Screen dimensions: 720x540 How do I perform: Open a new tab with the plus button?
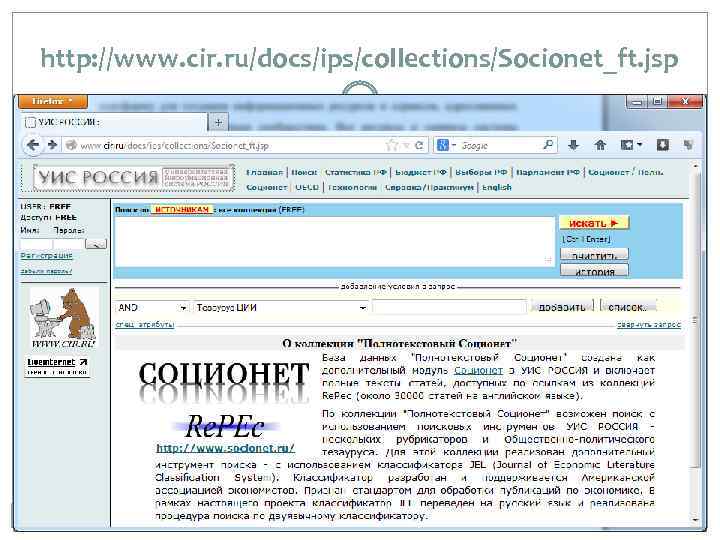[218, 122]
